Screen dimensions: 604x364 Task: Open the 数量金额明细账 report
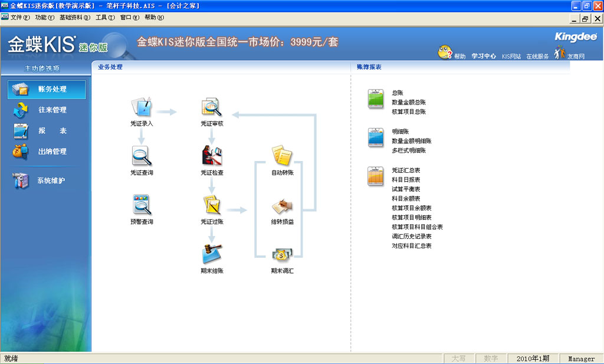click(x=411, y=141)
